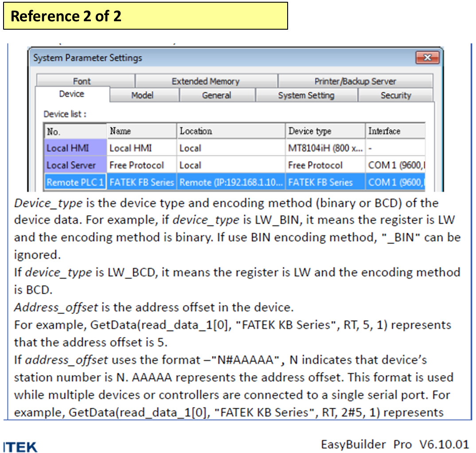Go to the Model tab
Screen dimensions: 476x453
pos(144,95)
